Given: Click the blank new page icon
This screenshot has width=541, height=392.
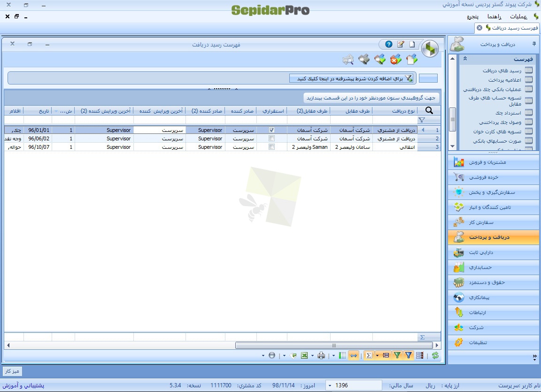Looking at the screenshot, I should 412,44.
